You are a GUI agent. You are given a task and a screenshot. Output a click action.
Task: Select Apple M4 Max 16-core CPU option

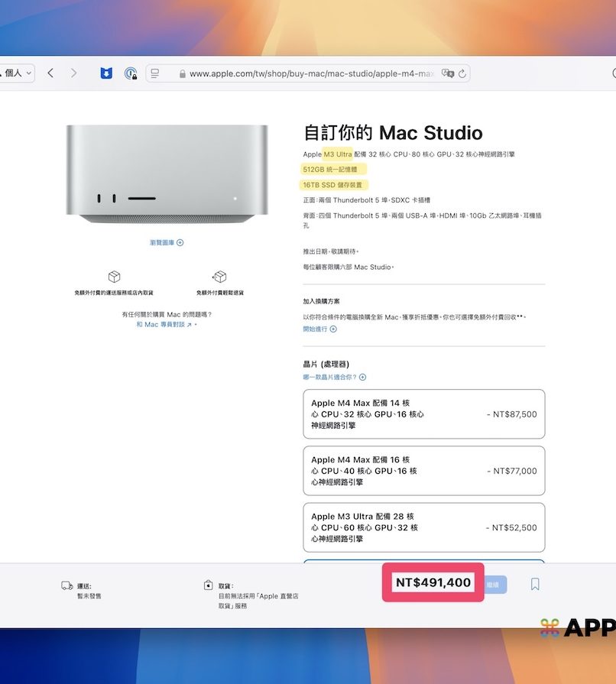point(423,471)
